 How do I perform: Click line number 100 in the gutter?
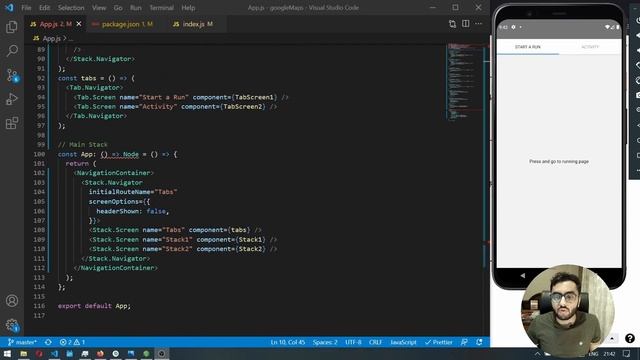click(39, 154)
